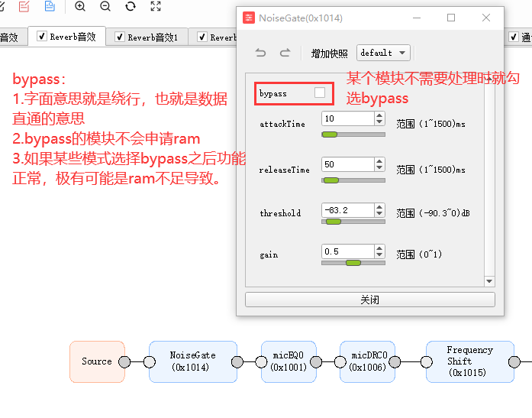Decrease releaseTime with the down arrow

coord(379,168)
